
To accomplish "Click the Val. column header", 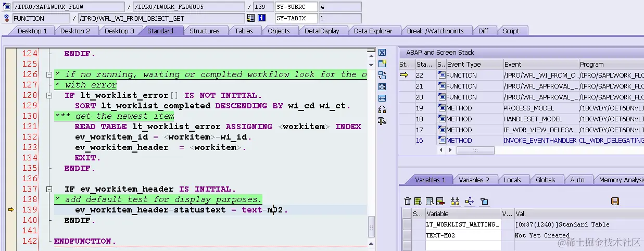I will point(579,214).
